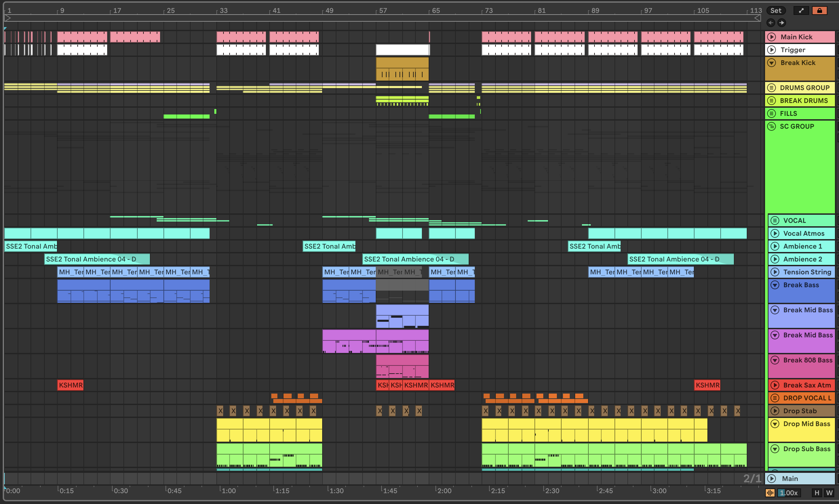Click the Set locator button
Image resolution: width=839 pixels, height=504 pixels.
[776, 10]
